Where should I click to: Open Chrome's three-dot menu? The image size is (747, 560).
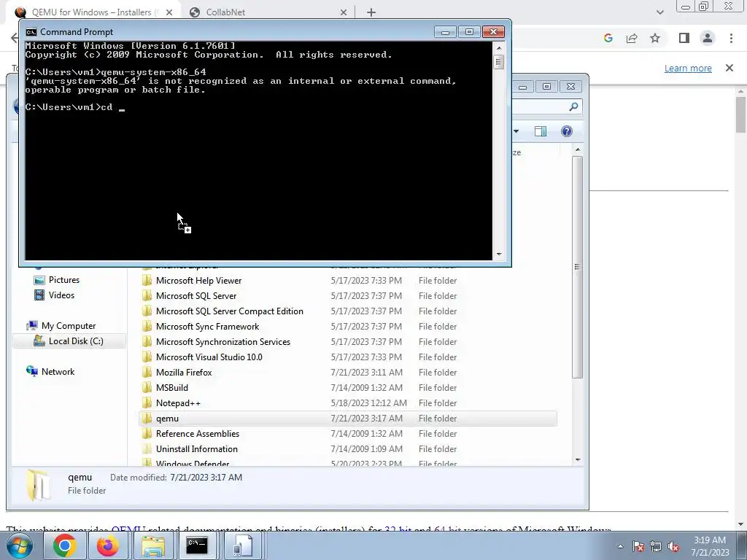[x=731, y=38]
